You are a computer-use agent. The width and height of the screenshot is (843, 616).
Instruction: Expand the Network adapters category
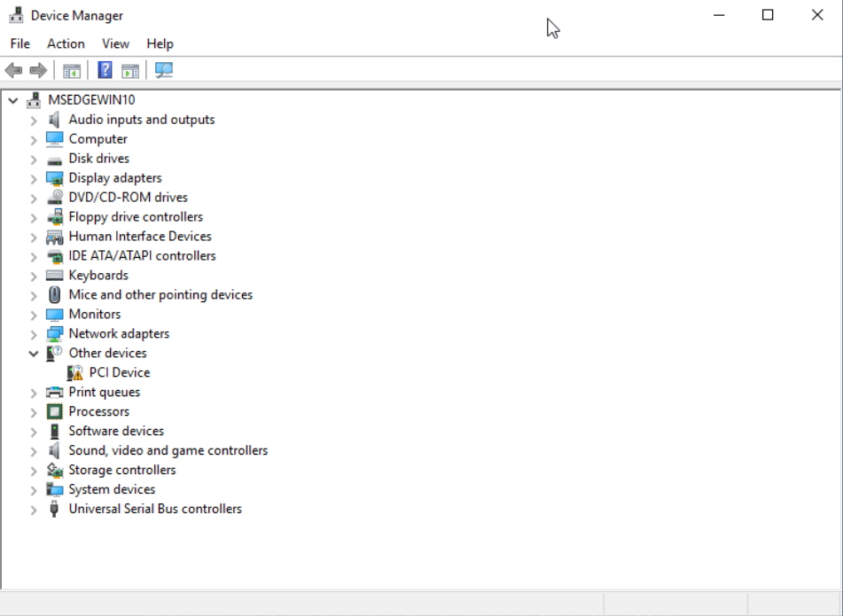34,334
